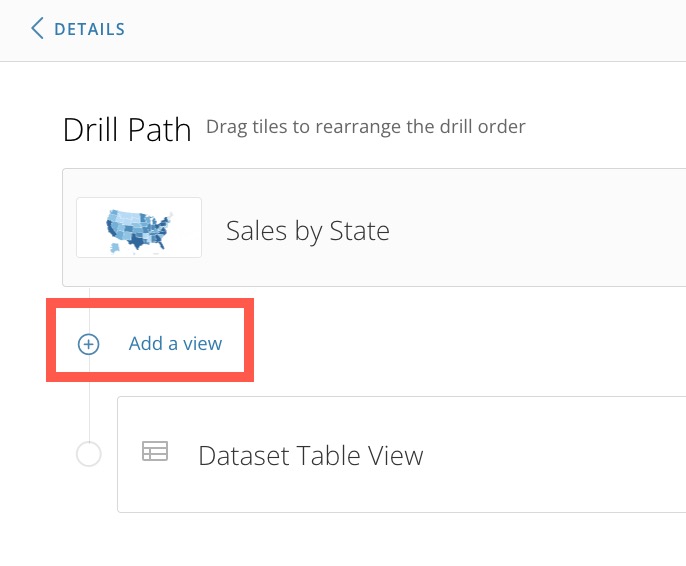Go back via the DETAILS link

[89, 29]
